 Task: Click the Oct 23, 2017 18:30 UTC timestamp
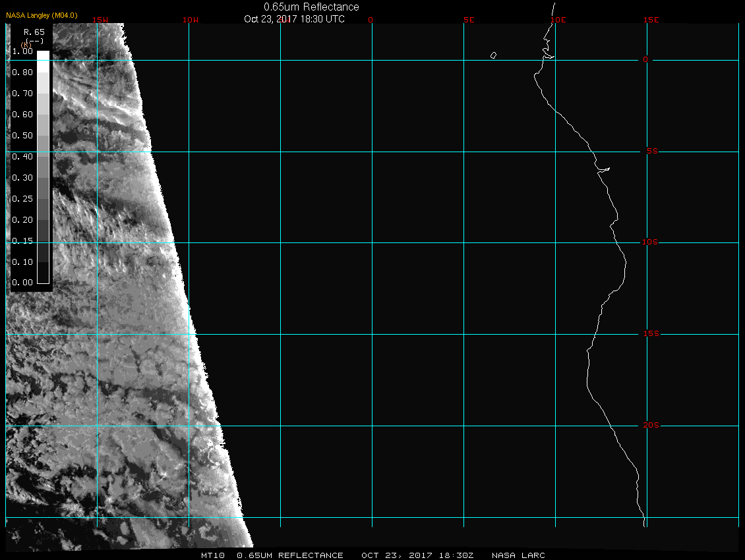294,19
